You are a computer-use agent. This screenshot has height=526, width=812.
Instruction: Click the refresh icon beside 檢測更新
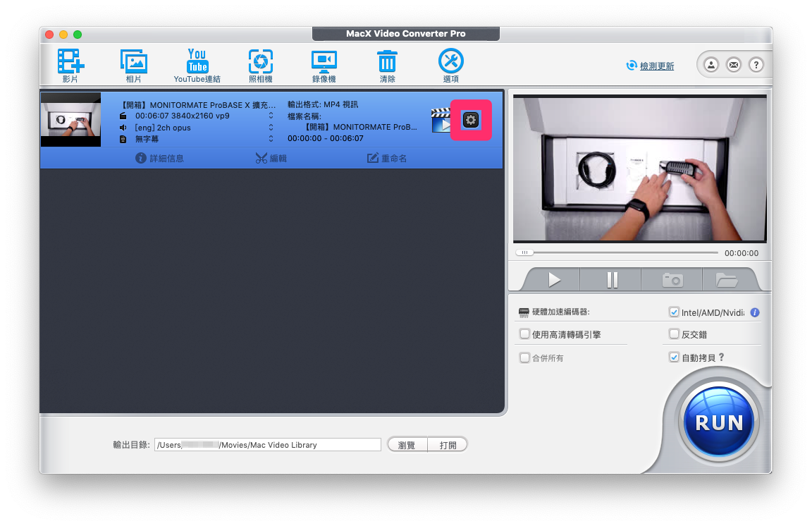(x=632, y=66)
